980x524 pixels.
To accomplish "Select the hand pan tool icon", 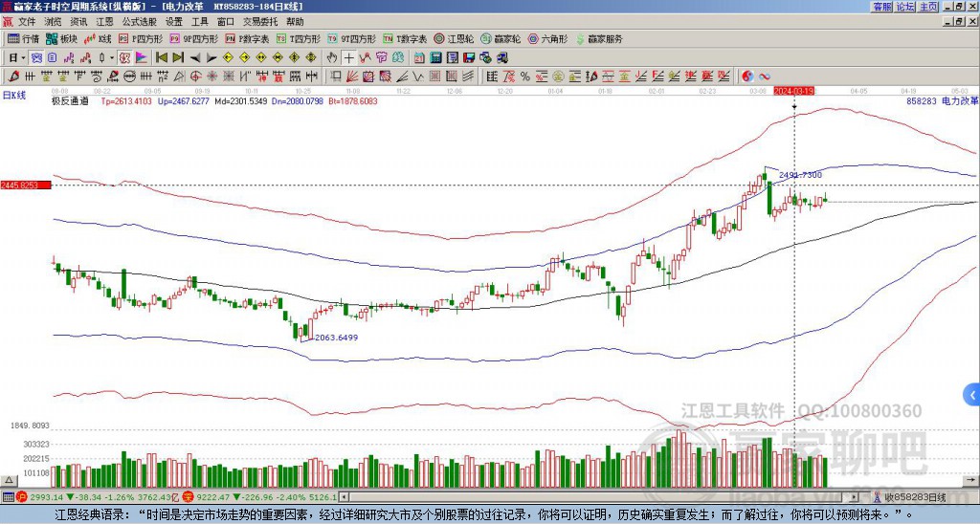I will (x=332, y=58).
